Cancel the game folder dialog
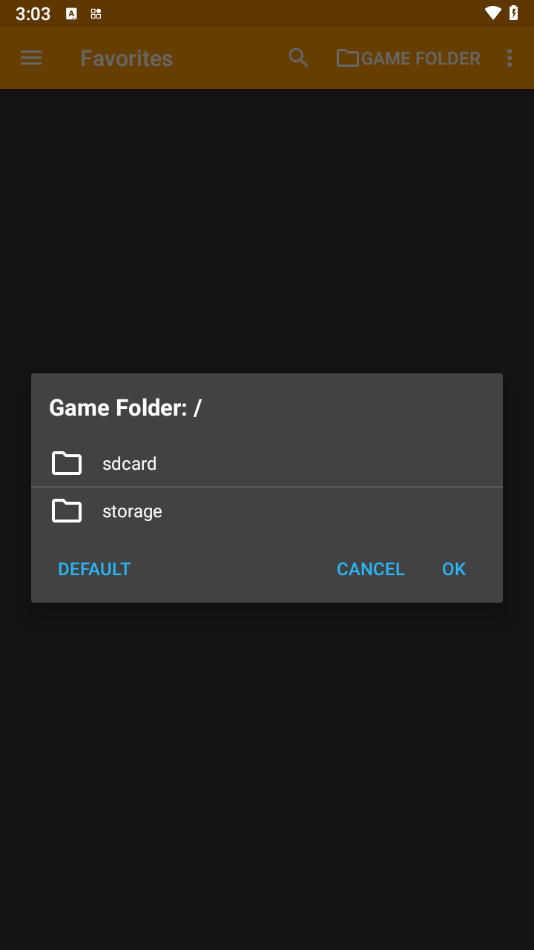The image size is (534, 950). pyautogui.click(x=370, y=569)
